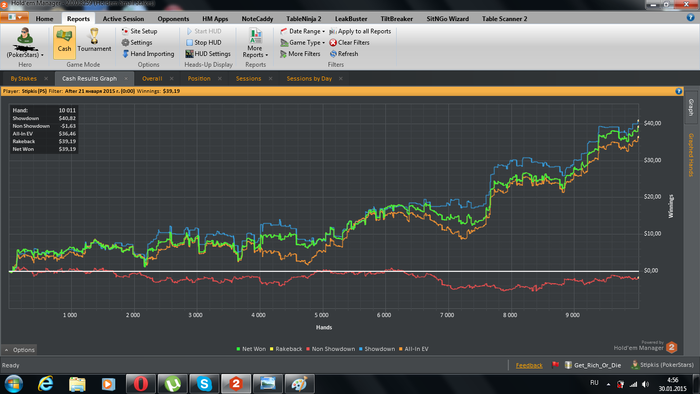
Task: Open Opera from the taskbar
Action: coord(141,384)
